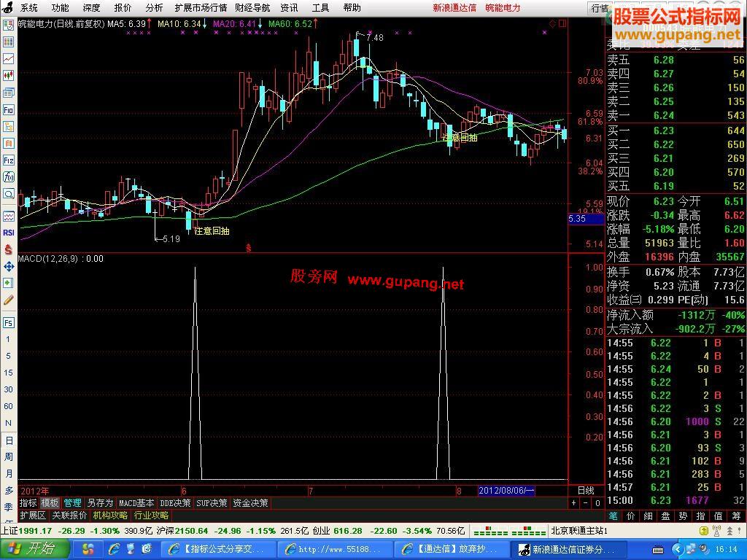
Task: Open the line chart icon in sidebar
Action: tap(9, 59)
